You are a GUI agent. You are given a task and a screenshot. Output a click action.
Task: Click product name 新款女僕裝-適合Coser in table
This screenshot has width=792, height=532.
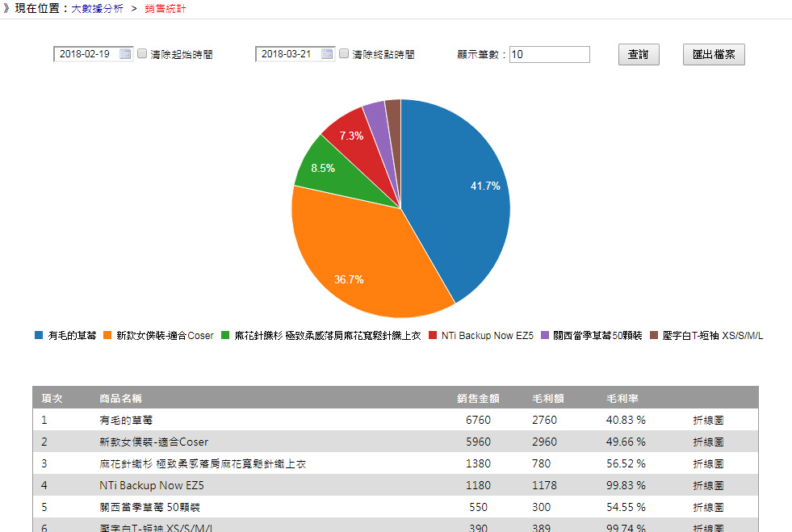click(x=153, y=442)
